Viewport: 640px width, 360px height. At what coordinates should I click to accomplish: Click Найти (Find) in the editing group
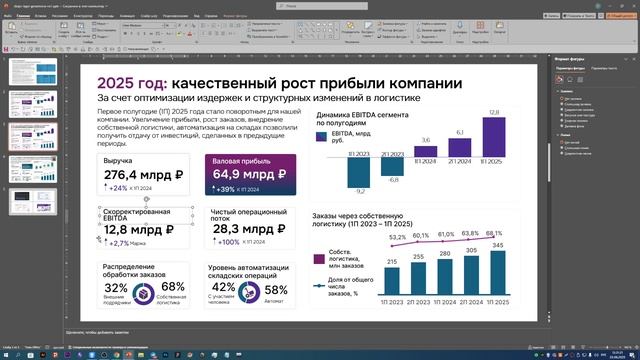(431, 24)
